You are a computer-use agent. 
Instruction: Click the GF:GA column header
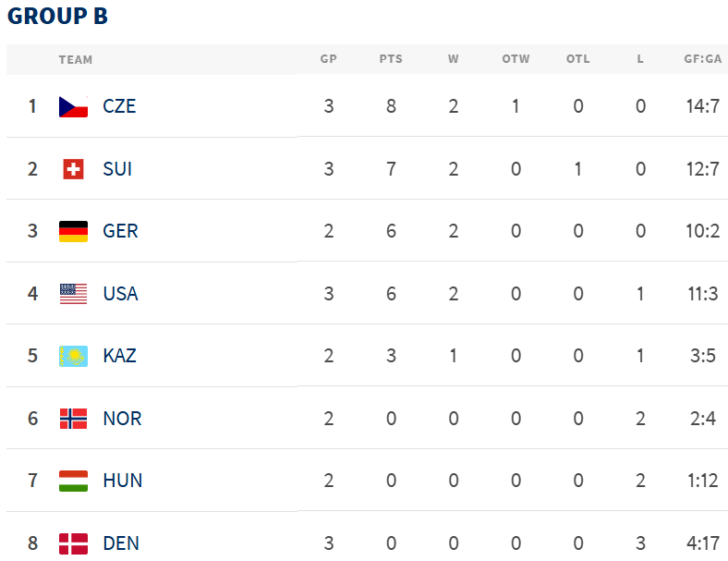[x=702, y=59]
